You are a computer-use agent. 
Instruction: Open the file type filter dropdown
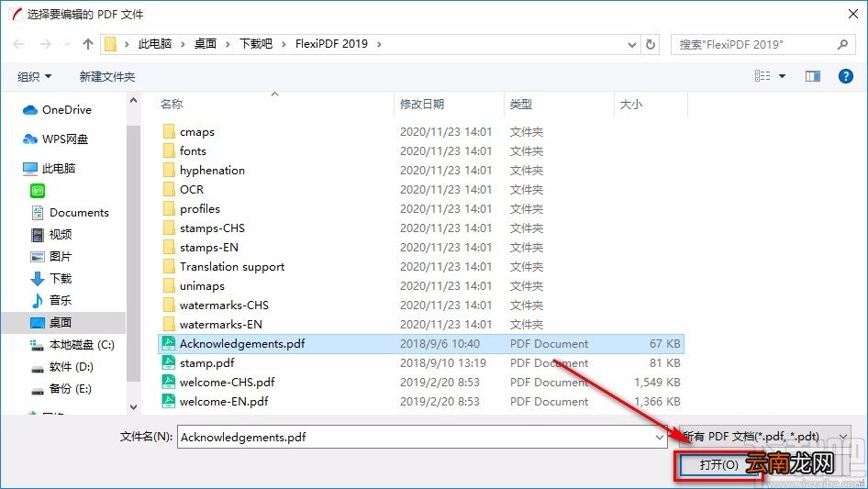[x=765, y=437]
